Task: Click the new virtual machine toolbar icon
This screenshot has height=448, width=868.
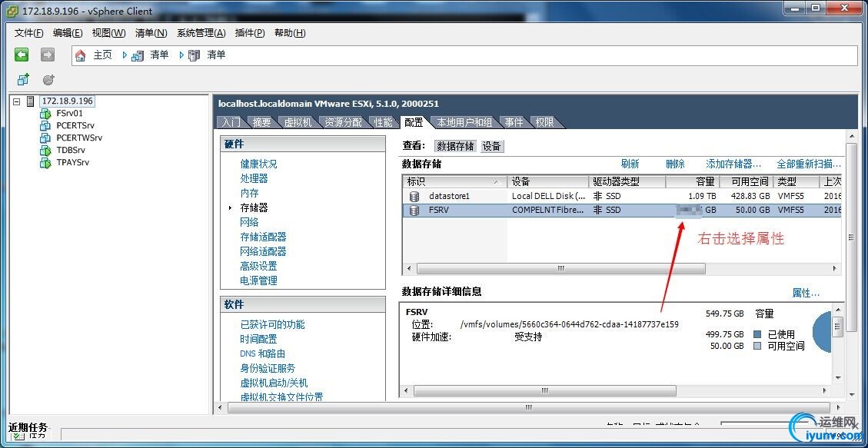Action: click(x=23, y=80)
